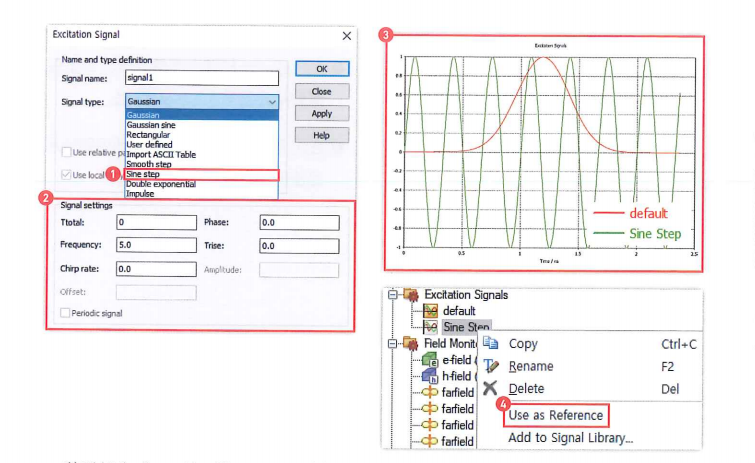
Task: Click the last farfield monitor icon
Action: point(430,441)
